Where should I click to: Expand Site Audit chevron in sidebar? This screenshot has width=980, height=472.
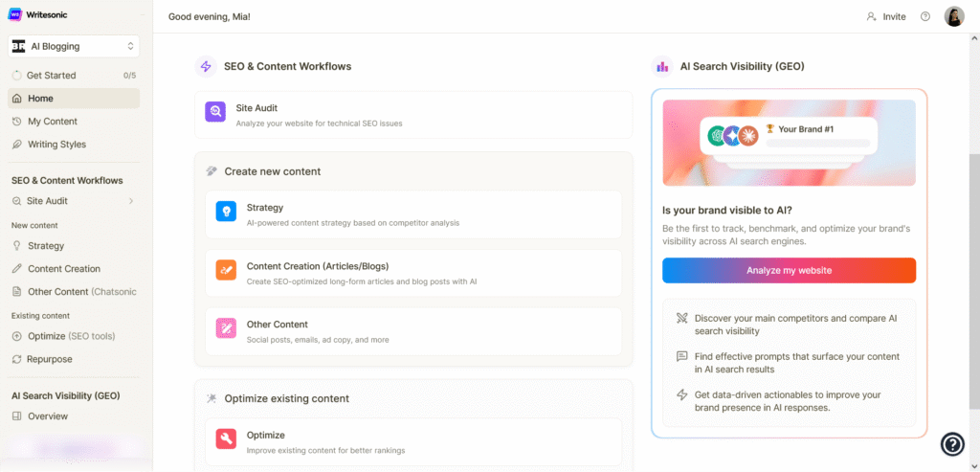130,201
